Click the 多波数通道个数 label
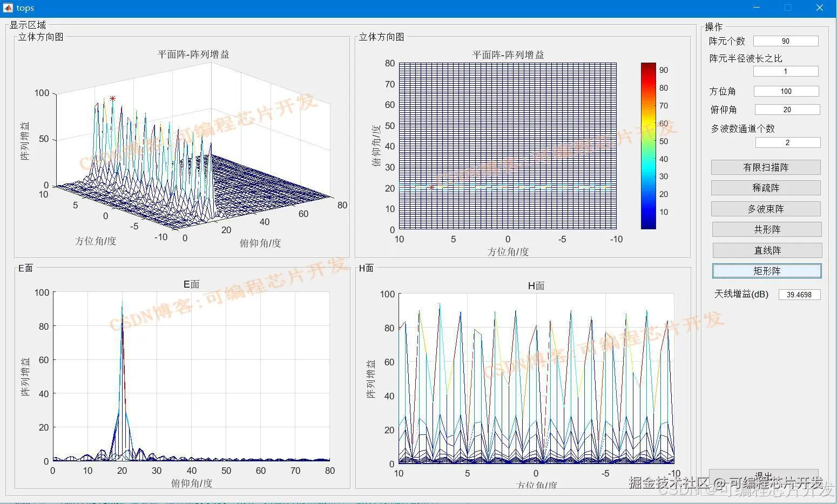The image size is (837, 504). pos(742,128)
